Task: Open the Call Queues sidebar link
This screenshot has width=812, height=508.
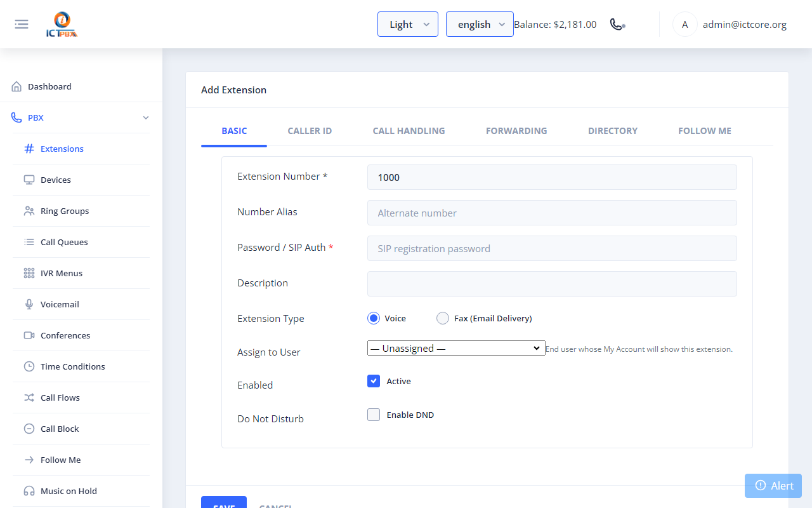Action: click(81, 242)
